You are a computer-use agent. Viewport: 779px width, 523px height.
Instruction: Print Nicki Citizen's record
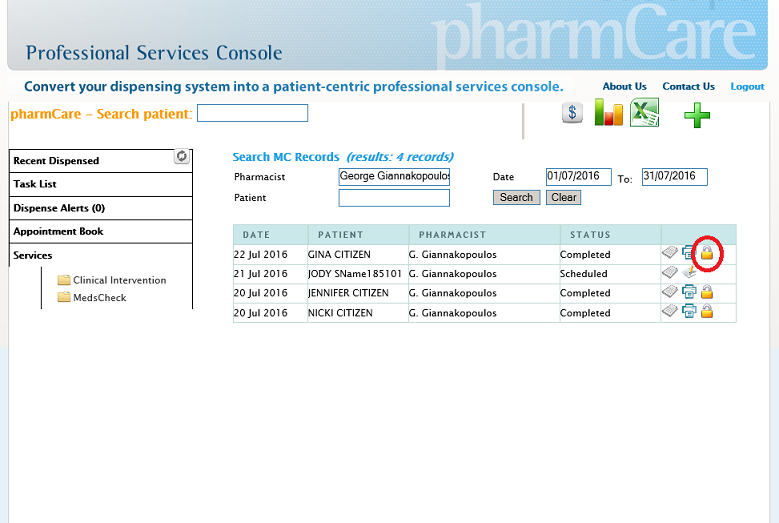coord(689,311)
